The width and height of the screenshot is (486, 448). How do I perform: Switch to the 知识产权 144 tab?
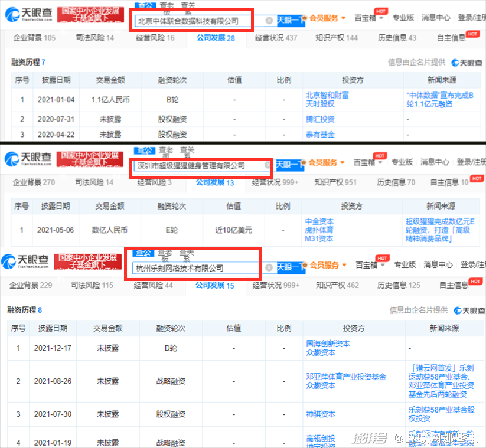click(337, 38)
